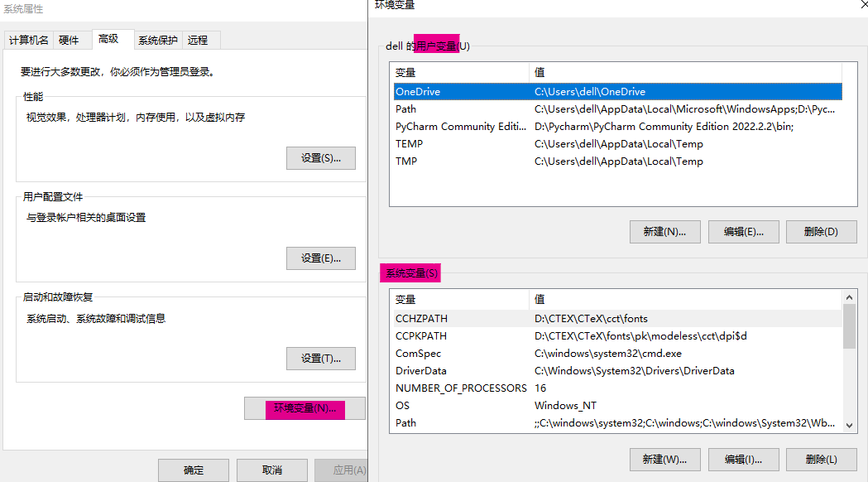Click 删除(D) for user variables

coord(822,232)
